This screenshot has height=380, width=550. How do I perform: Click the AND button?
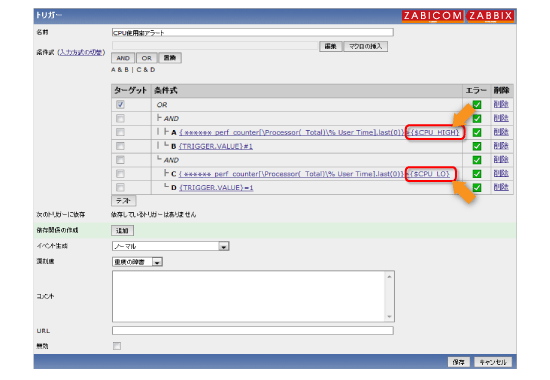pyautogui.click(x=123, y=58)
